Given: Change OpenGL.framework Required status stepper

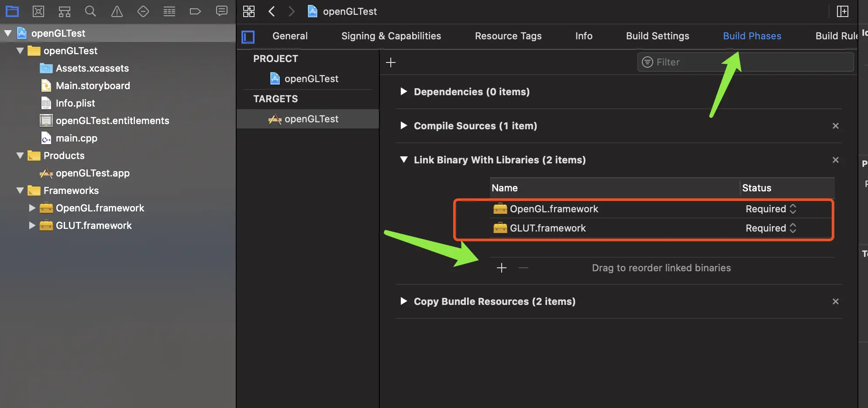Looking at the screenshot, I should point(793,209).
